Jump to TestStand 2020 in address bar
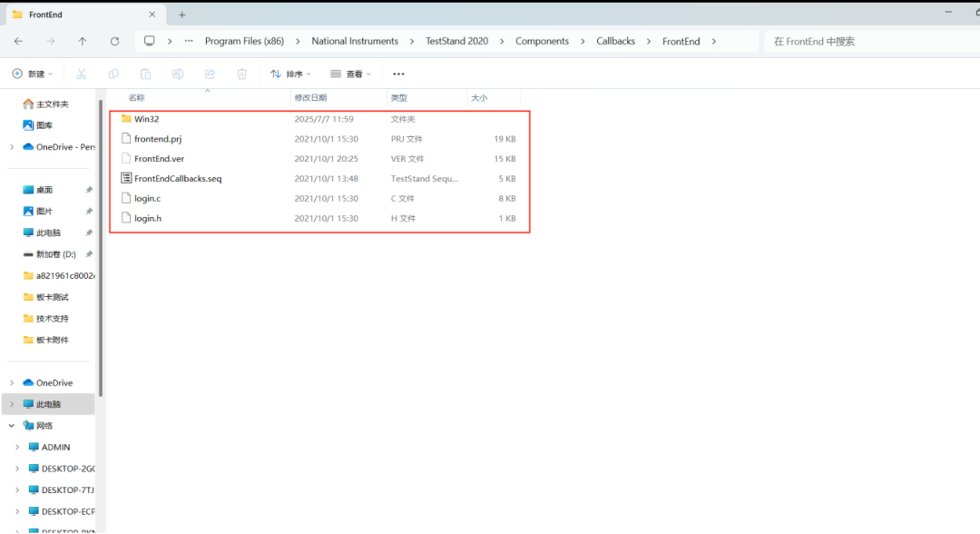The image size is (980, 534). [456, 41]
